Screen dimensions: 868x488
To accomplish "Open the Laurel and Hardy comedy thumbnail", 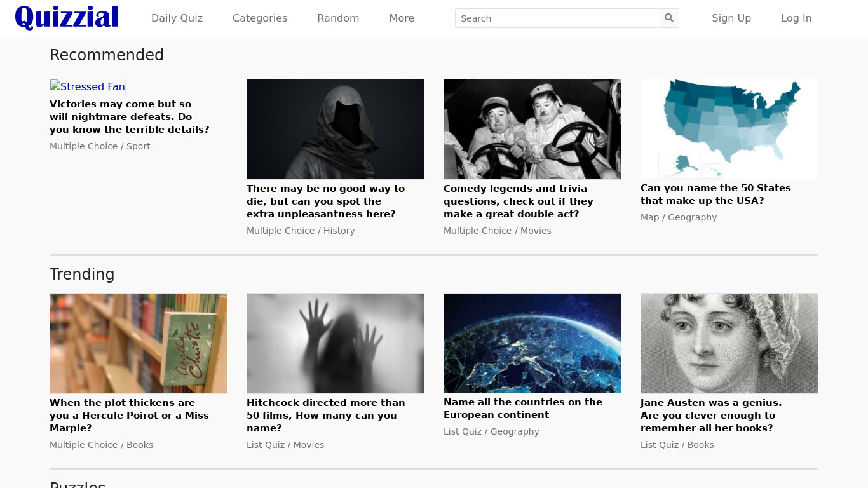I will (532, 129).
